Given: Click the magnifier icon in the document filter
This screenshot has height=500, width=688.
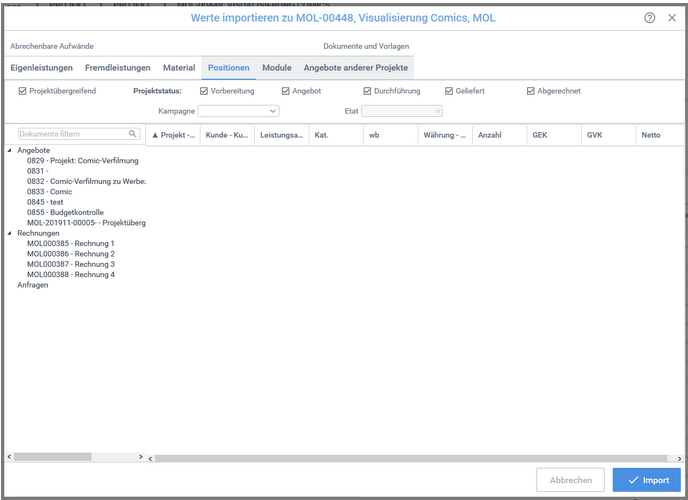Looking at the screenshot, I should pyautogui.click(x=132, y=134).
